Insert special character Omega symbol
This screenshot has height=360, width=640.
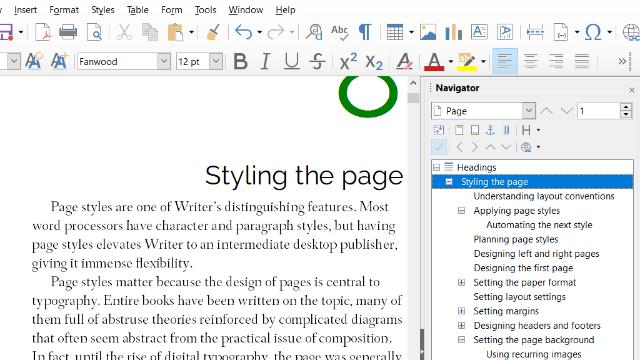point(593,32)
